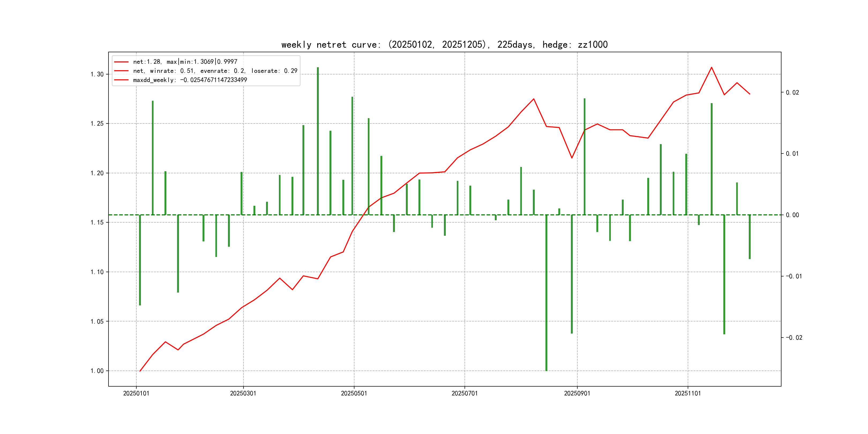Click the −0.01 right axis label
Image resolution: width=868 pixels, height=434 pixels.
[x=794, y=276]
